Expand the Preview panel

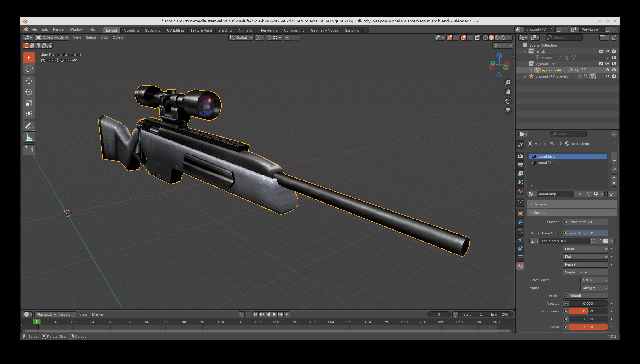click(x=572, y=204)
